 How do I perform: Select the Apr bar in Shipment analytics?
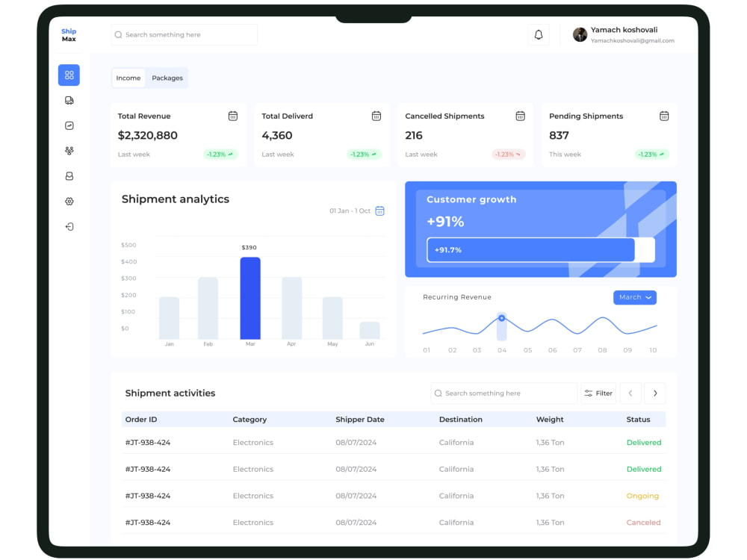coord(291,308)
